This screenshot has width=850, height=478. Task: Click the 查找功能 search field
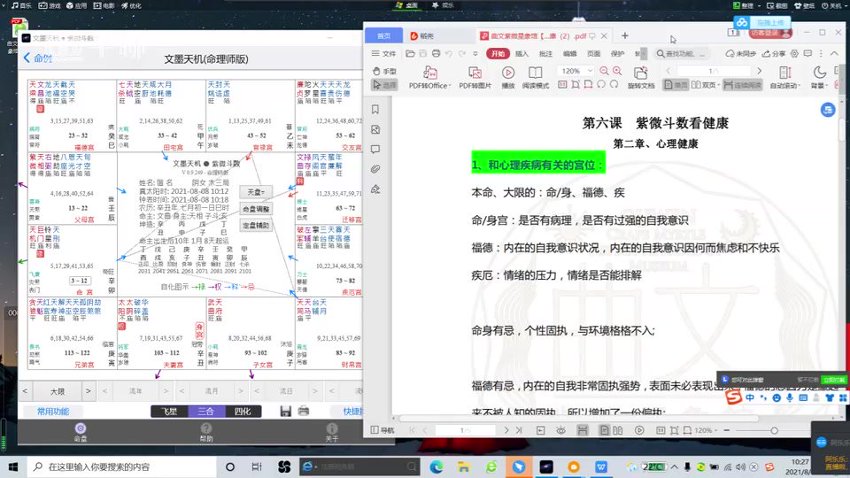[684, 54]
